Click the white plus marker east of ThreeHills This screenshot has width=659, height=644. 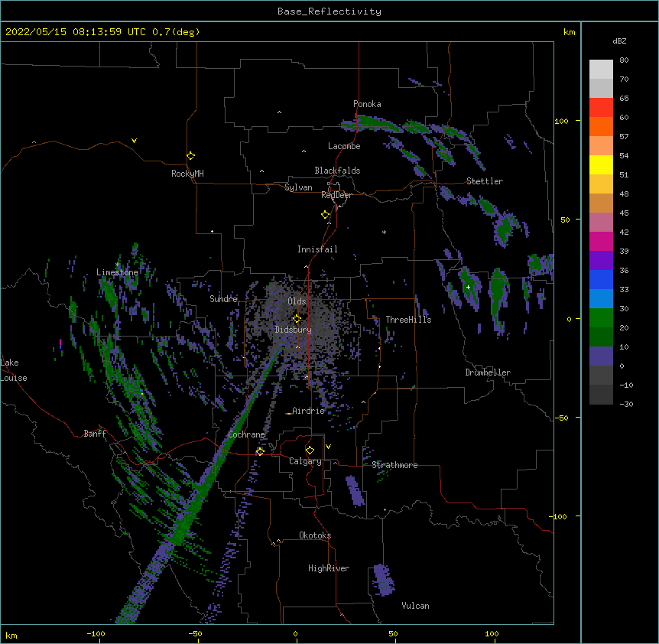pos(468,287)
